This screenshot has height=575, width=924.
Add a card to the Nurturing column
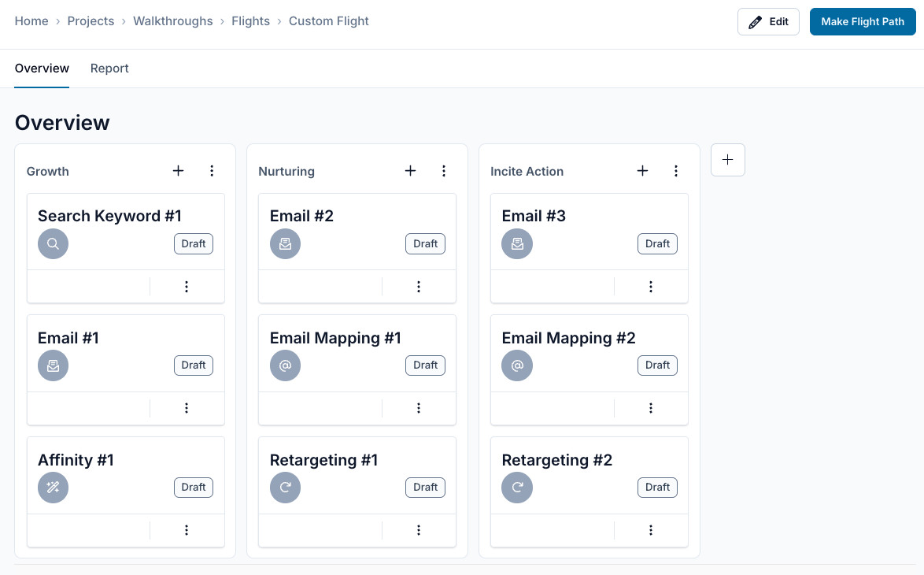(x=410, y=171)
